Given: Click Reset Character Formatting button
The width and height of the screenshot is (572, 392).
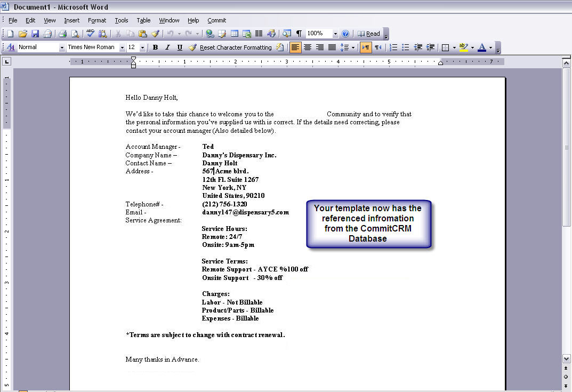Looking at the screenshot, I should 236,47.
